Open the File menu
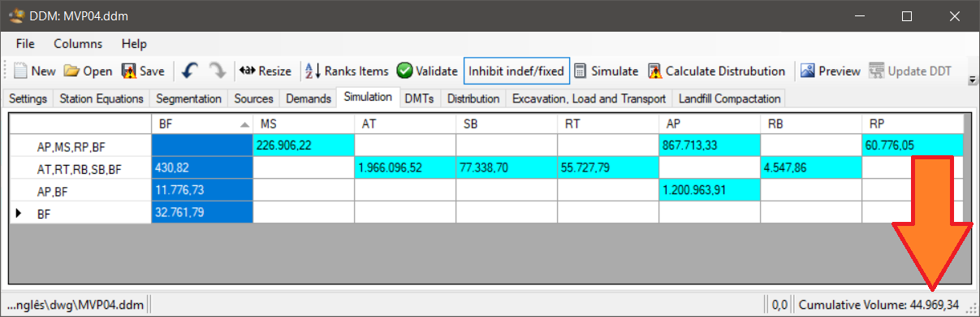Viewport: 980px width, 317px height. tap(25, 43)
